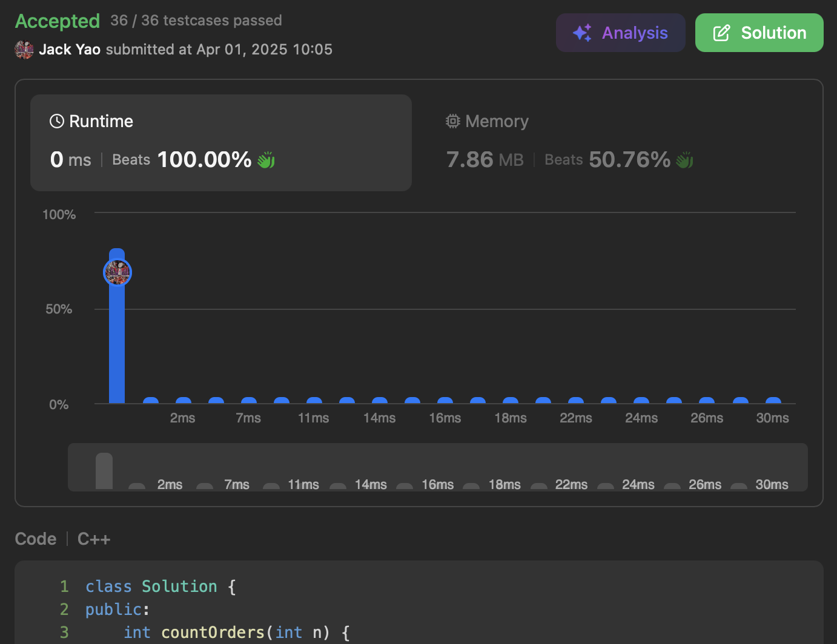This screenshot has height=644, width=837.
Task: Click the gray bar in the range slider
Action: (x=104, y=471)
